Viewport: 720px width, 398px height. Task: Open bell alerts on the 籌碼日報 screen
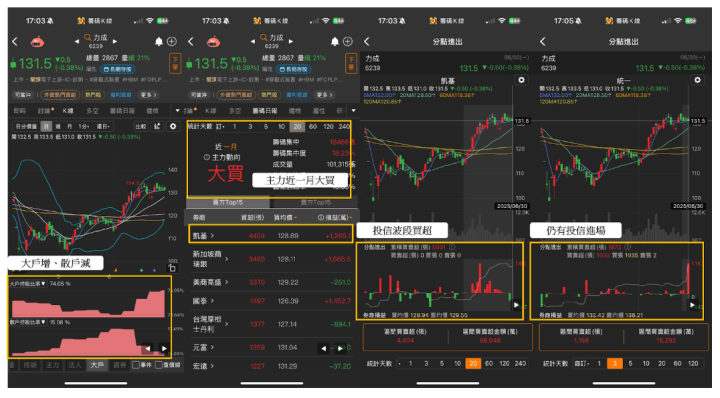pyautogui.click(x=335, y=42)
